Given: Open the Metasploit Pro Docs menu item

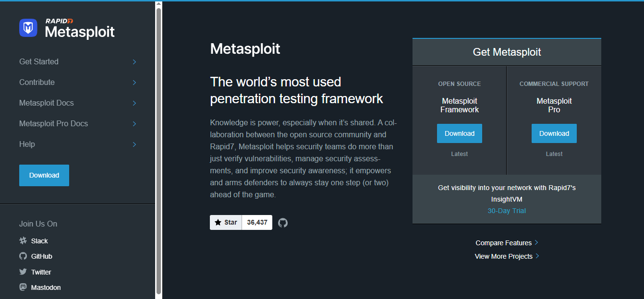Looking at the screenshot, I should click(x=54, y=123).
